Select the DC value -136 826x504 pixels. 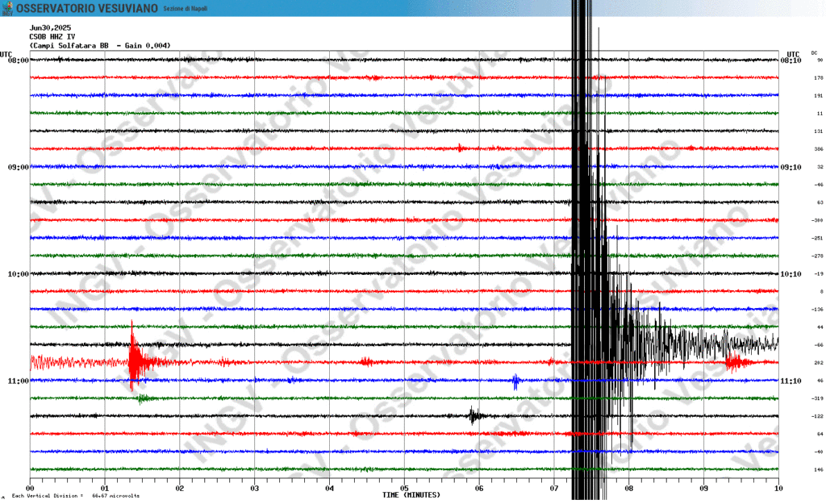tap(817, 310)
